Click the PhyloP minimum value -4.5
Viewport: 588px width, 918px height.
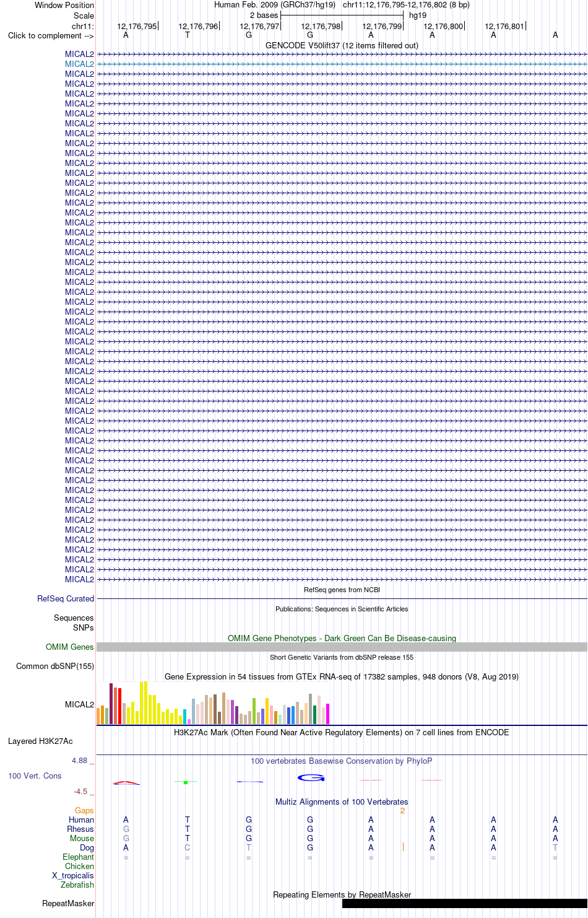[x=80, y=792]
